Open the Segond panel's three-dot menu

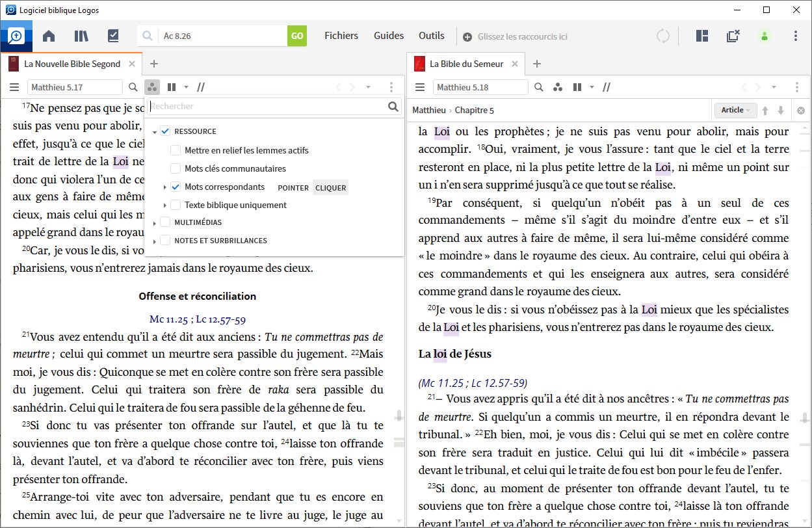[391, 87]
